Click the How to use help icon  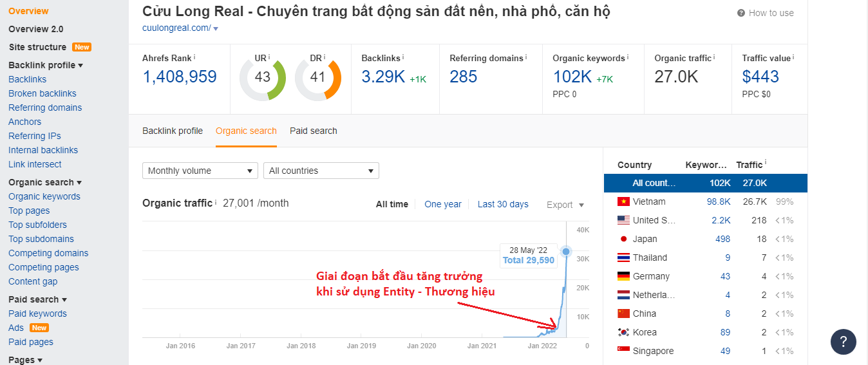pos(741,13)
